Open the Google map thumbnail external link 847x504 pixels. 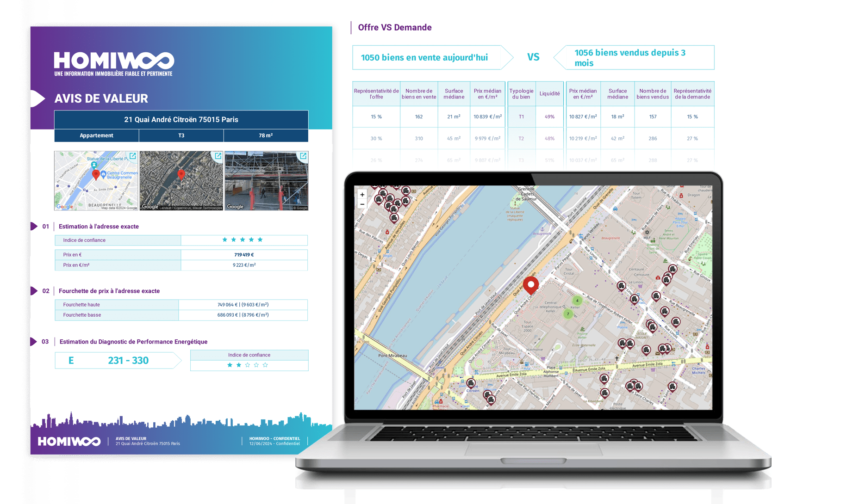(x=133, y=156)
